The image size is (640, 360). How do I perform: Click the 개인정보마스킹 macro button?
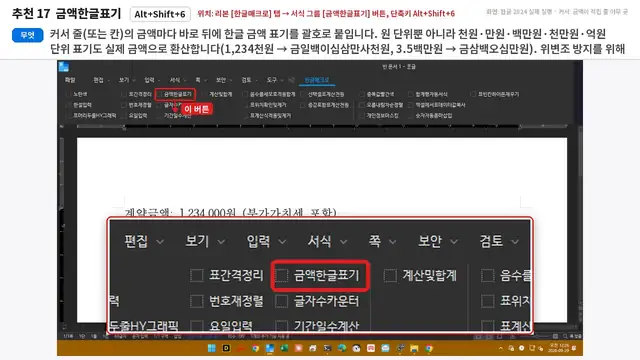[379, 116]
